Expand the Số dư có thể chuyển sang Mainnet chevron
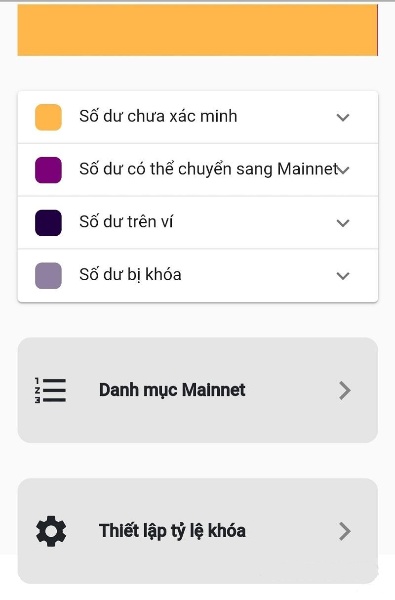 point(344,170)
